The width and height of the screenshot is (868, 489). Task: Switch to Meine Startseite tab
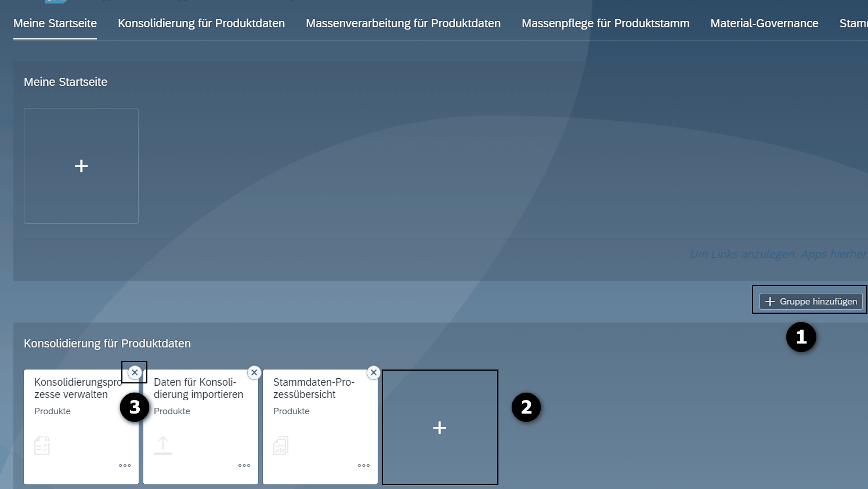55,24
